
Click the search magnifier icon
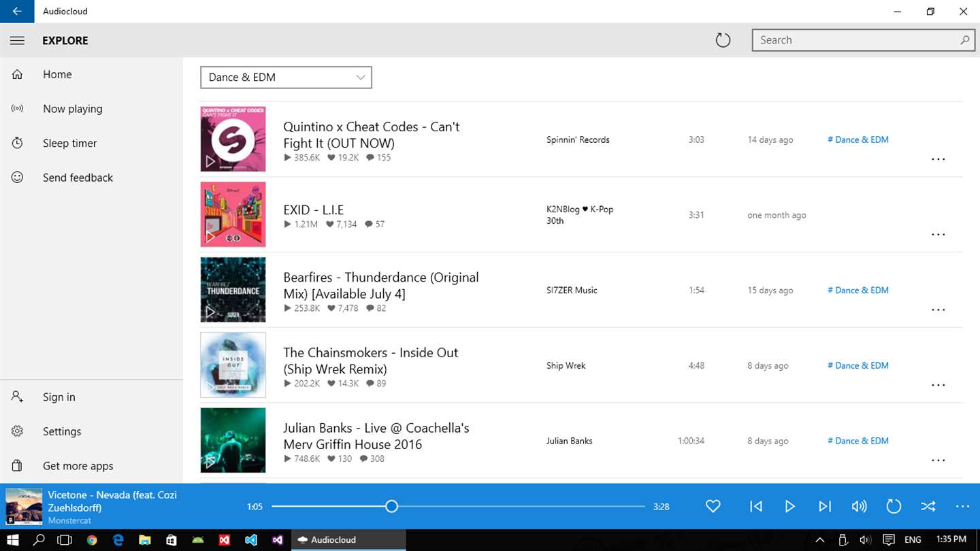click(964, 40)
